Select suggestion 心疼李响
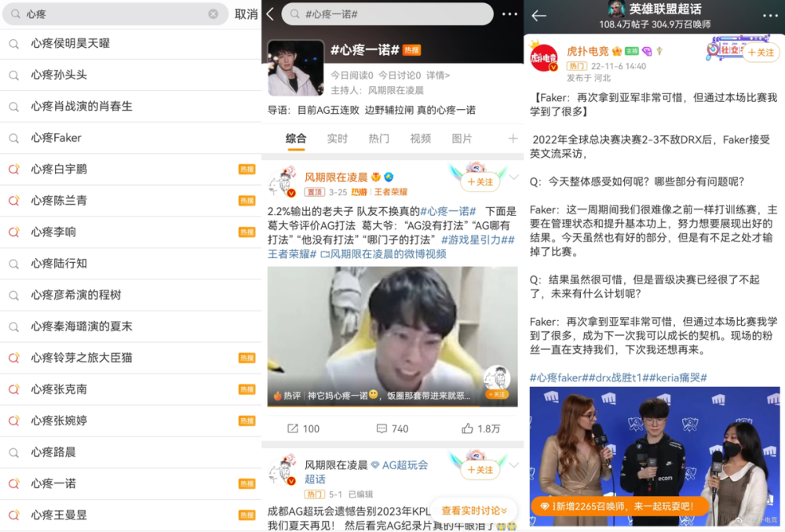 [x=130, y=232]
